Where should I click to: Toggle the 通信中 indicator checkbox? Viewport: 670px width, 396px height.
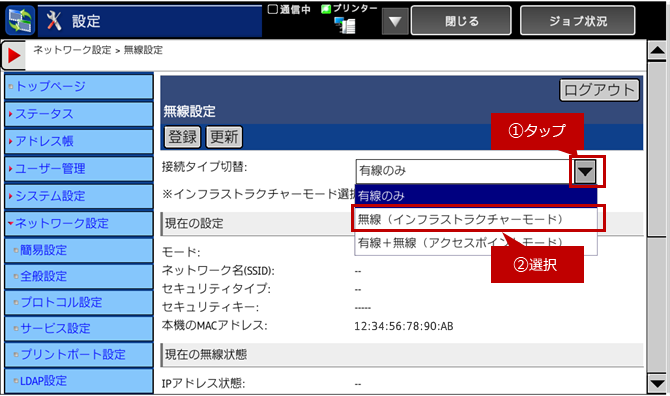click(x=273, y=9)
